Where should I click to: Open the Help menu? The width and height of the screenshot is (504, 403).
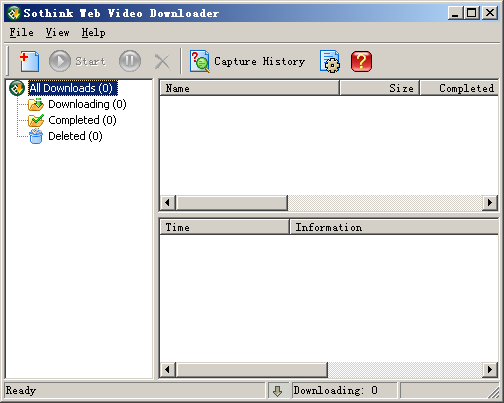coord(93,33)
